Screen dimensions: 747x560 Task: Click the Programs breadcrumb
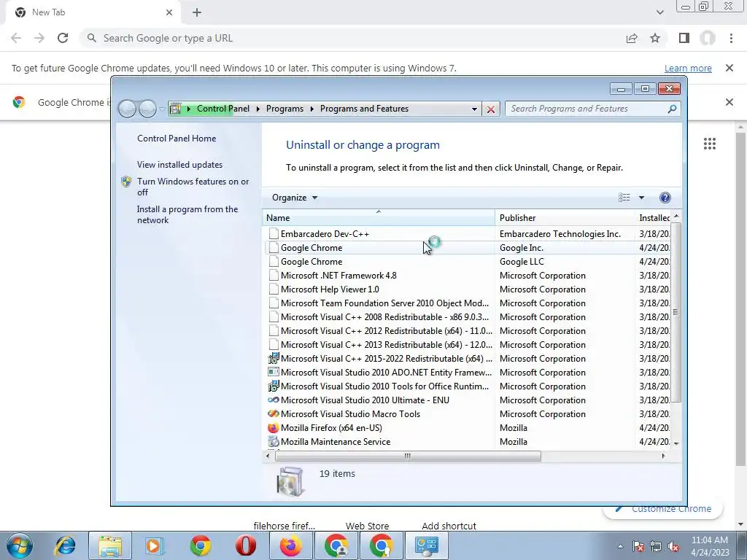coord(285,109)
